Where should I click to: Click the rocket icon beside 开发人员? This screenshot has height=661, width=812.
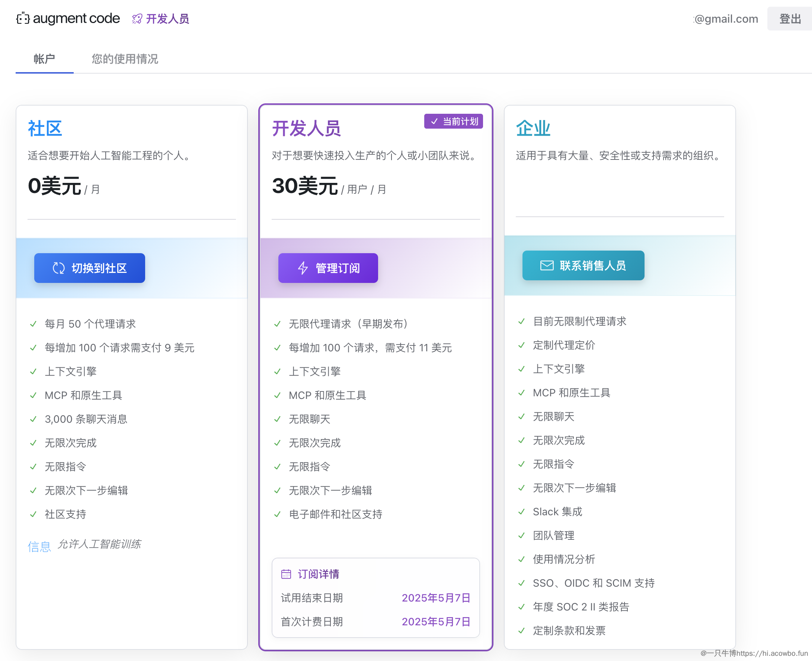pos(137,19)
